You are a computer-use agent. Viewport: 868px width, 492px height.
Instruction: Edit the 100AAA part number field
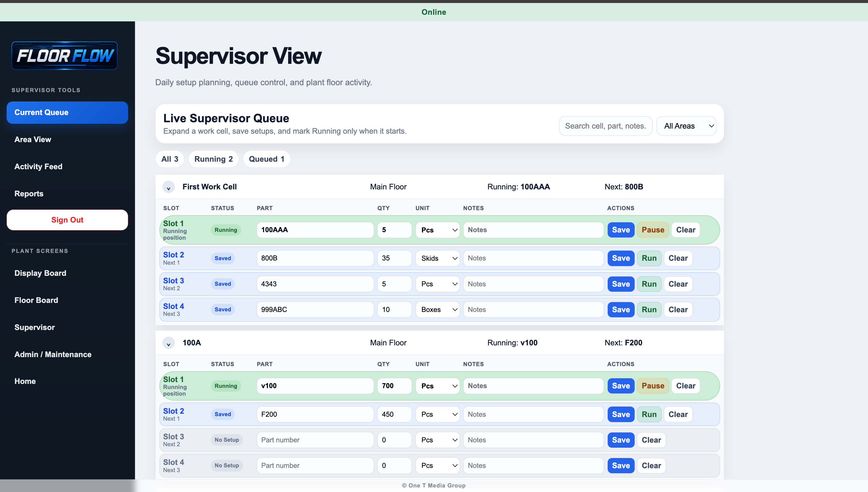pyautogui.click(x=315, y=230)
